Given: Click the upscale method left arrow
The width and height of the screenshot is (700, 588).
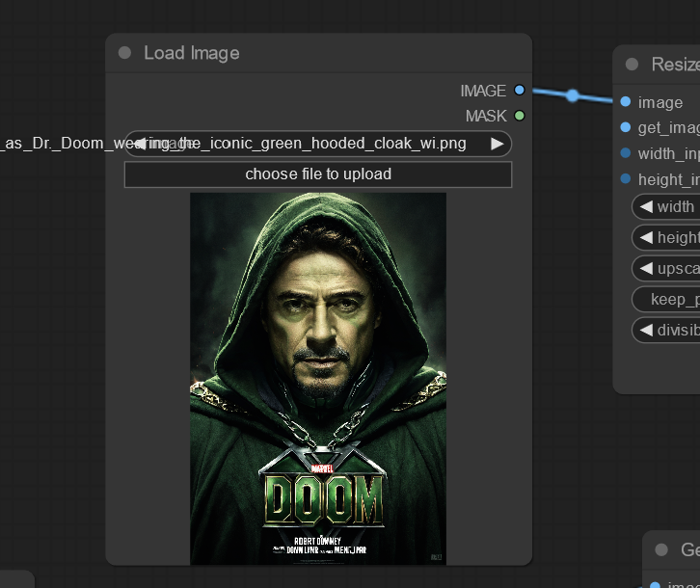Looking at the screenshot, I should coord(646,268).
